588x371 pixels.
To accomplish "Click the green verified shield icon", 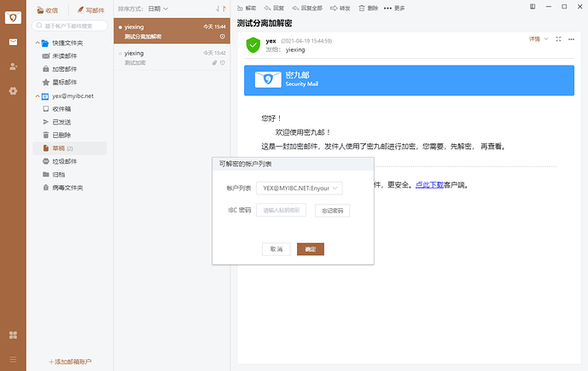I will tap(253, 45).
